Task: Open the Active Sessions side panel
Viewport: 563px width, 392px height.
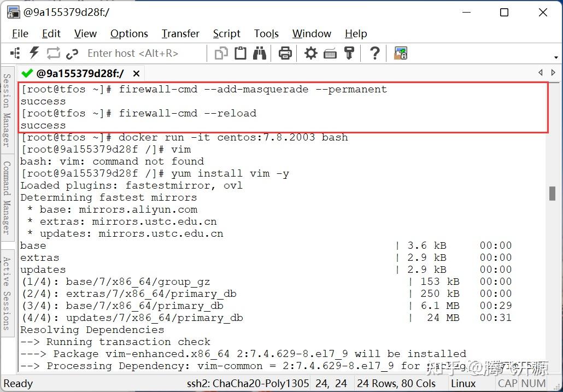Action: pos(7,294)
